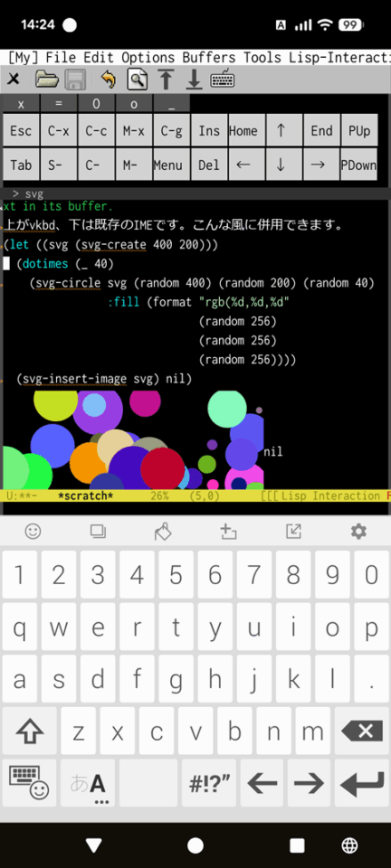Image resolution: width=391 pixels, height=868 pixels.
Task: Open the theme paint bucket icon
Action: click(x=163, y=532)
